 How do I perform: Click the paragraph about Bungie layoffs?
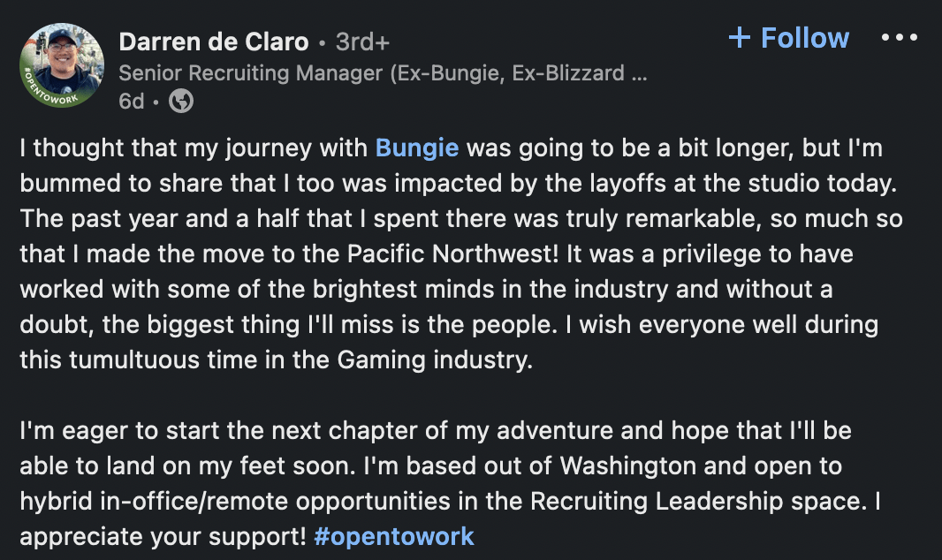[x=461, y=254]
